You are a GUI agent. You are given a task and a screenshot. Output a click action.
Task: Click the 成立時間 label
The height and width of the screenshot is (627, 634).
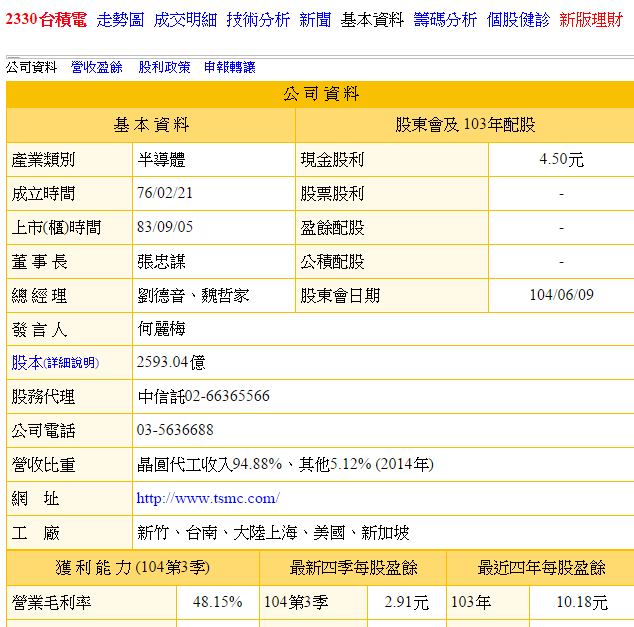point(43,194)
